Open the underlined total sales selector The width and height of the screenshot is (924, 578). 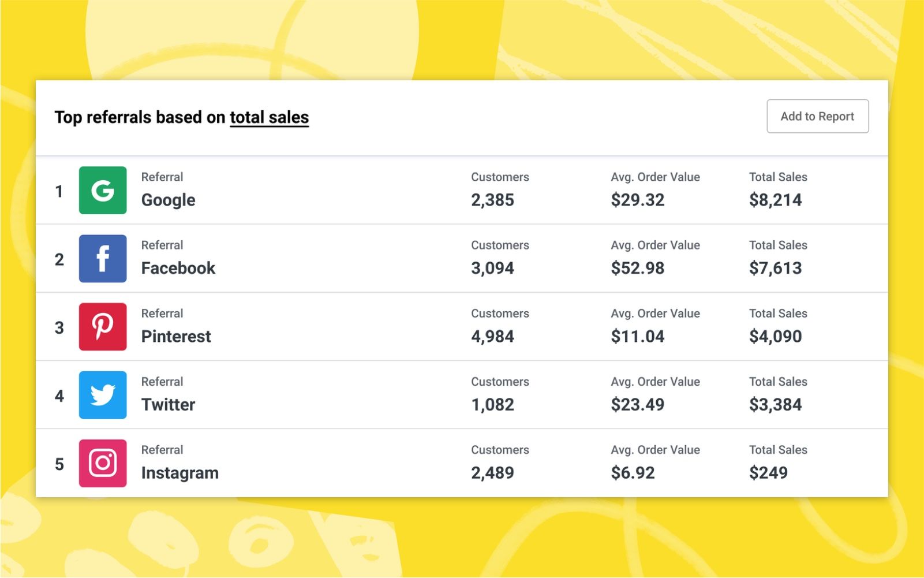point(269,117)
